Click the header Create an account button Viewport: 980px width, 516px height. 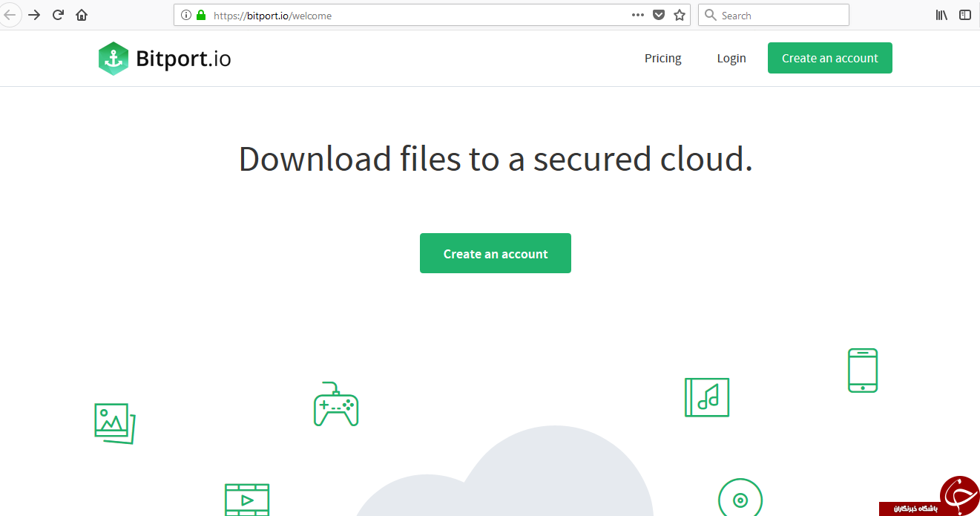tap(830, 58)
